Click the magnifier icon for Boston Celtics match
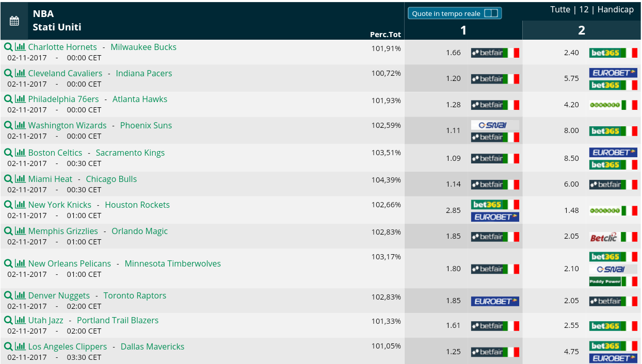642x364 pixels. tap(8, 153)
